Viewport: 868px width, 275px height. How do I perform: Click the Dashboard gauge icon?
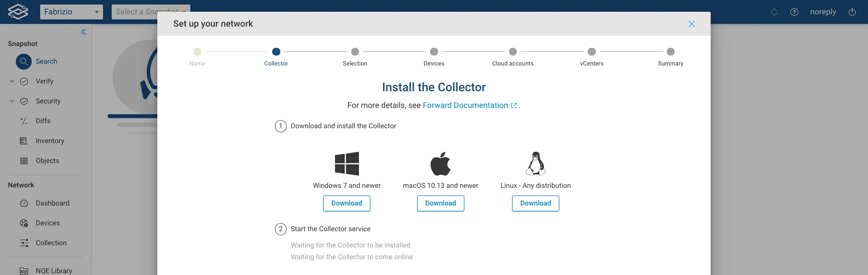coord(24,203)
